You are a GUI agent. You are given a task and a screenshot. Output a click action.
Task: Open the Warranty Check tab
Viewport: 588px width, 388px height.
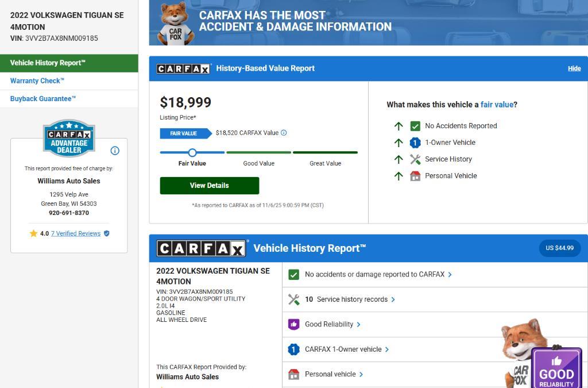click(x=37, y=81)
